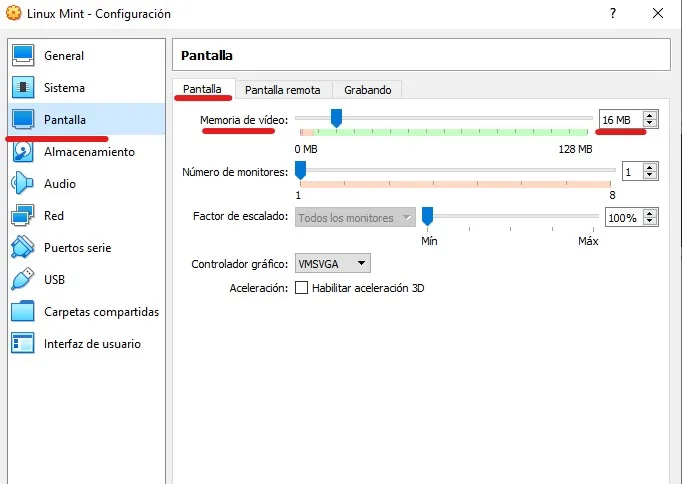
Task: Click the Almacenamiento disk icon
Action: click(23, 152)
